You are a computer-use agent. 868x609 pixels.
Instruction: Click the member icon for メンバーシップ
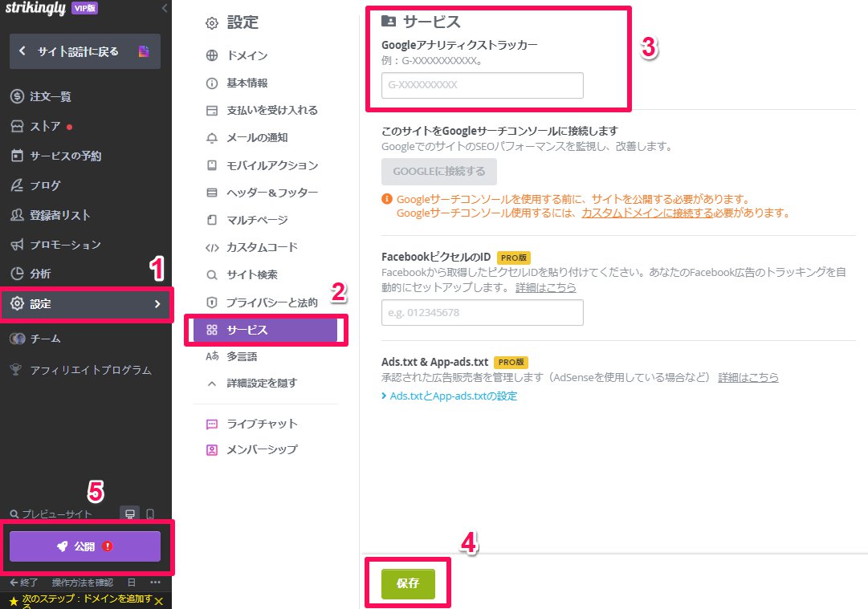pyautogui.click(x=212, y=449)
